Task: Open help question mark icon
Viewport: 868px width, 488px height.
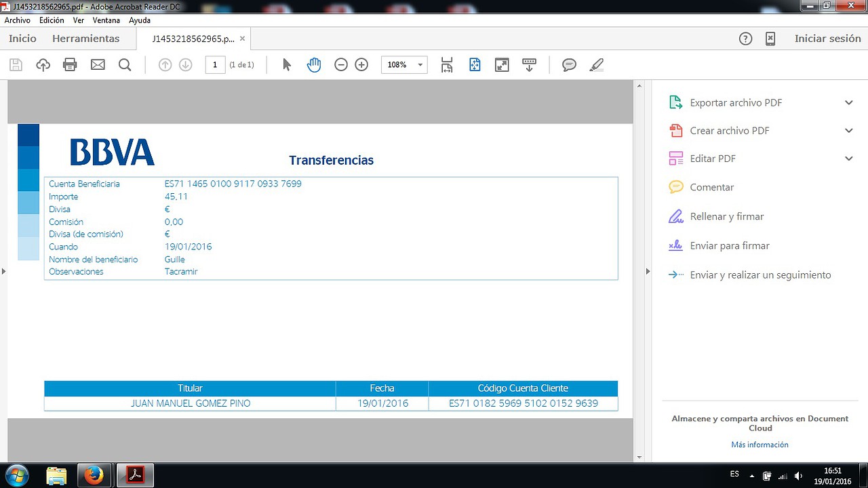Action: click(x=745, y=39)
